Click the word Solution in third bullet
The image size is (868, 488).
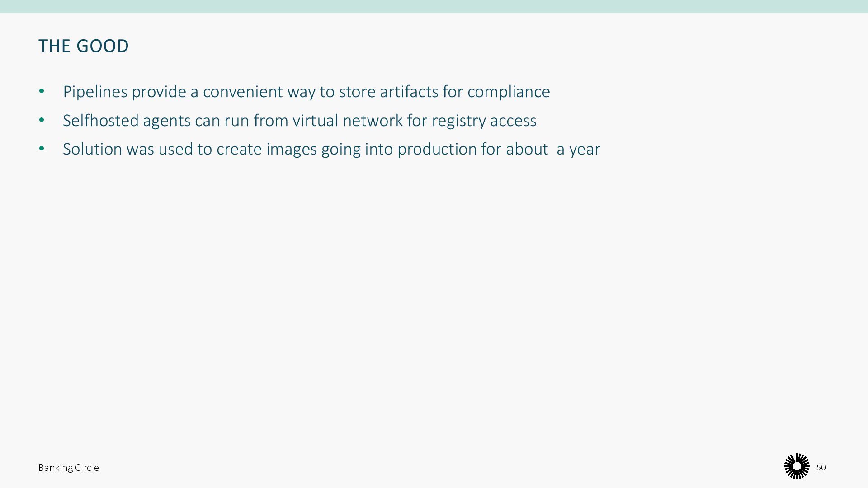92,149
